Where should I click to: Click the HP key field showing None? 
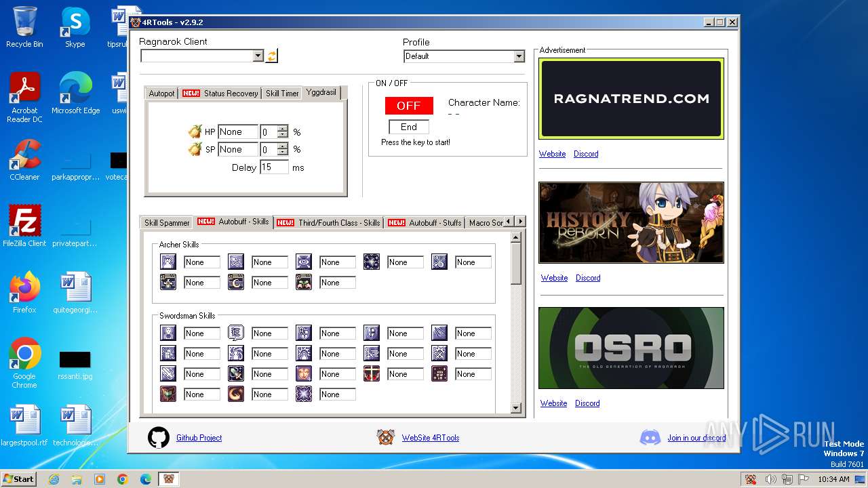[x=238, y=131]
